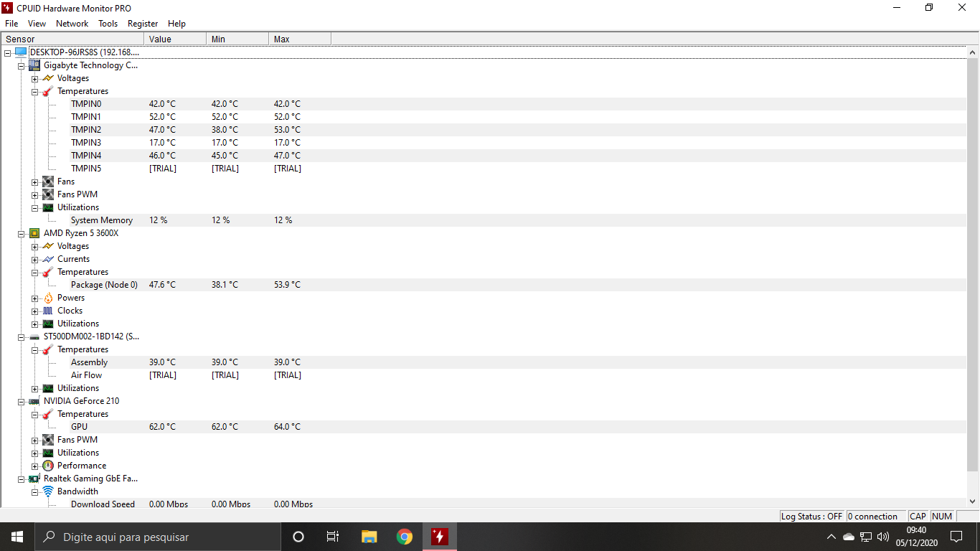The image size is (980, 551).
Task: Open the Network menu
Action: pos(72,23)
